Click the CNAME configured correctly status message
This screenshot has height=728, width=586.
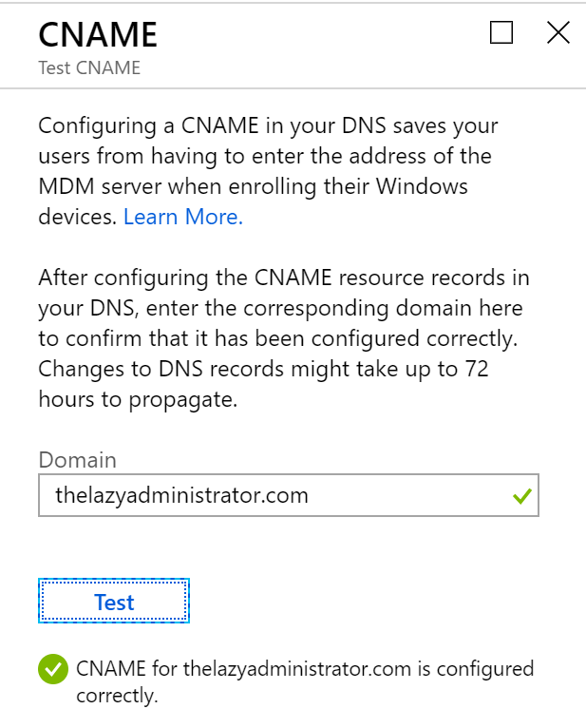click(x=305, y=682)
